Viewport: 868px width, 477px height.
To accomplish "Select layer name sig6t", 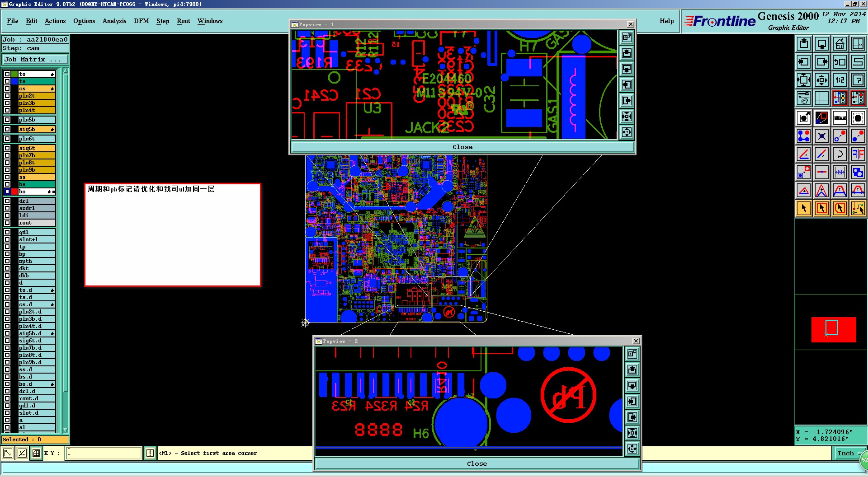I will pos(37,148).
